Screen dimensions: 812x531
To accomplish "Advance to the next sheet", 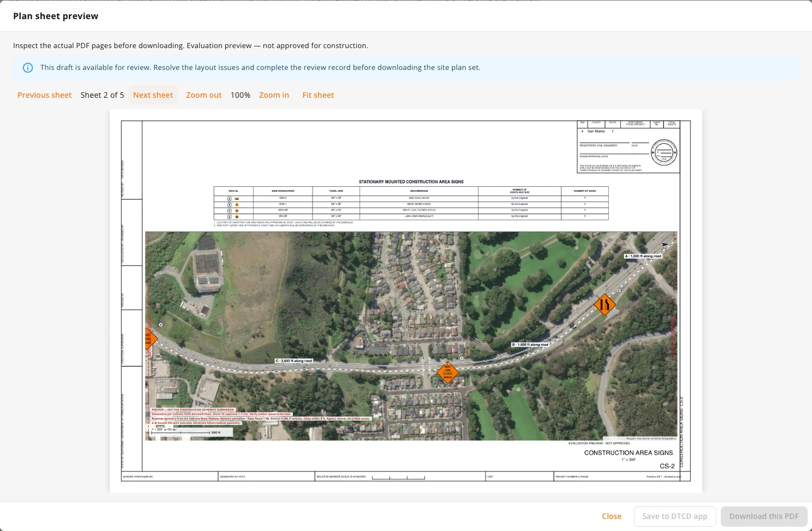I will (153, 95).
